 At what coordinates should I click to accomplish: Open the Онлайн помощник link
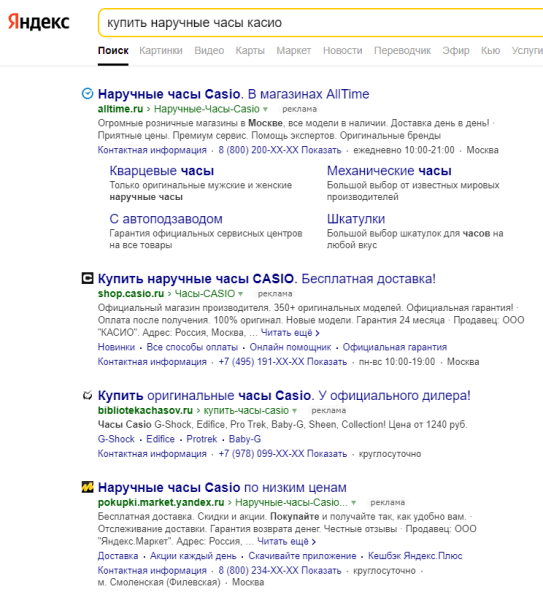click(x=290, y=347)
